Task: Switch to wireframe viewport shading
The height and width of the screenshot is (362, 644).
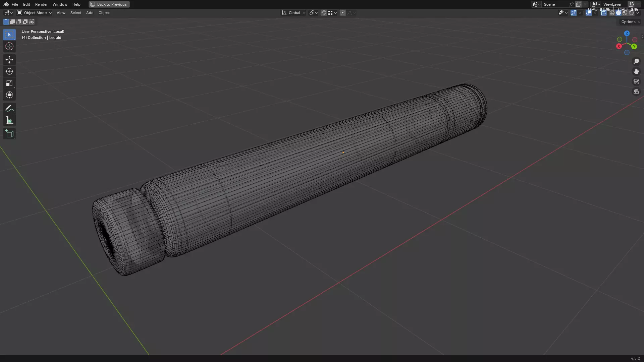Action: click(612, 13)
